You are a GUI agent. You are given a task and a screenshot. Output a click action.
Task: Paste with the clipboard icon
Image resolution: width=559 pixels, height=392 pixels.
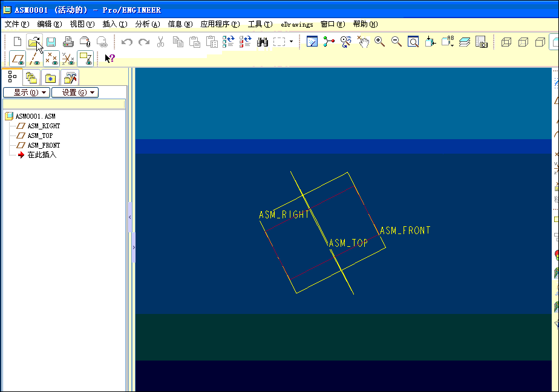pos(195,42)
